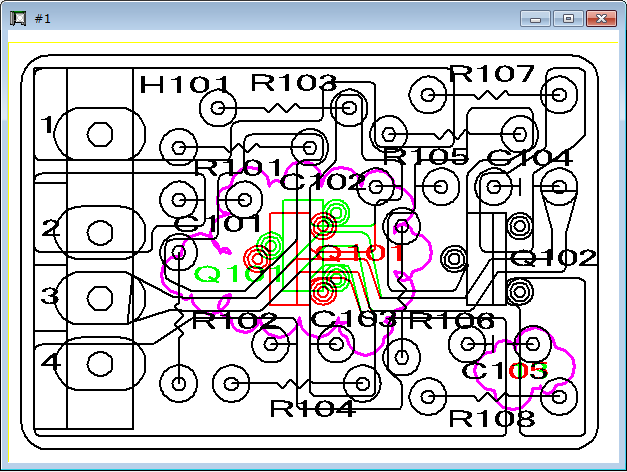The image size is (627, 472).
Task: Select the C102 capacitor label
Action: click(x=323, y=181)
